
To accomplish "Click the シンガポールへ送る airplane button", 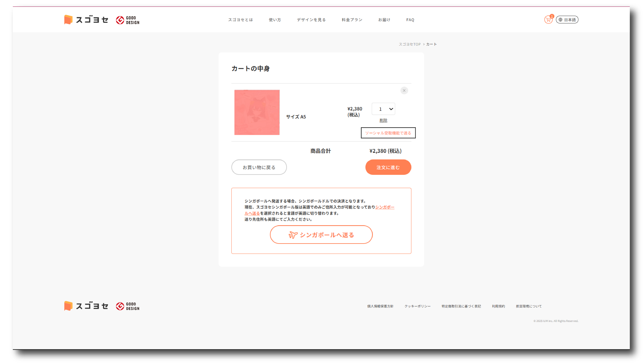I will click(x=321, y=235).
